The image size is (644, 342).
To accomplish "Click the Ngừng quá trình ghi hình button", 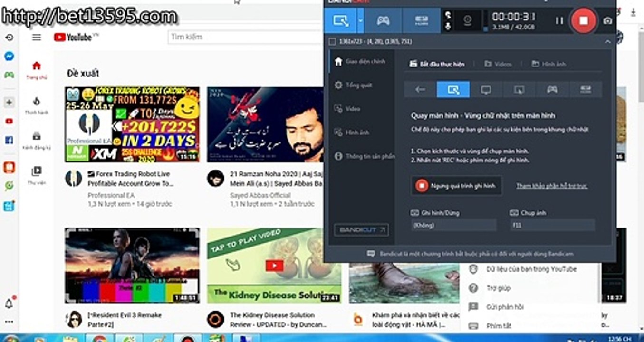I will click(x=456, y=186).
